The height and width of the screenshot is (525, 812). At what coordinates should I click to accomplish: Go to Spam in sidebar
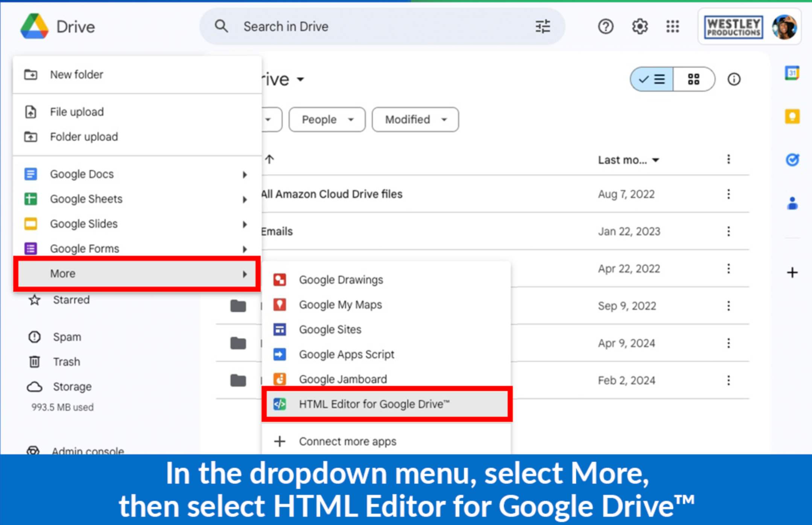point(55,337)
